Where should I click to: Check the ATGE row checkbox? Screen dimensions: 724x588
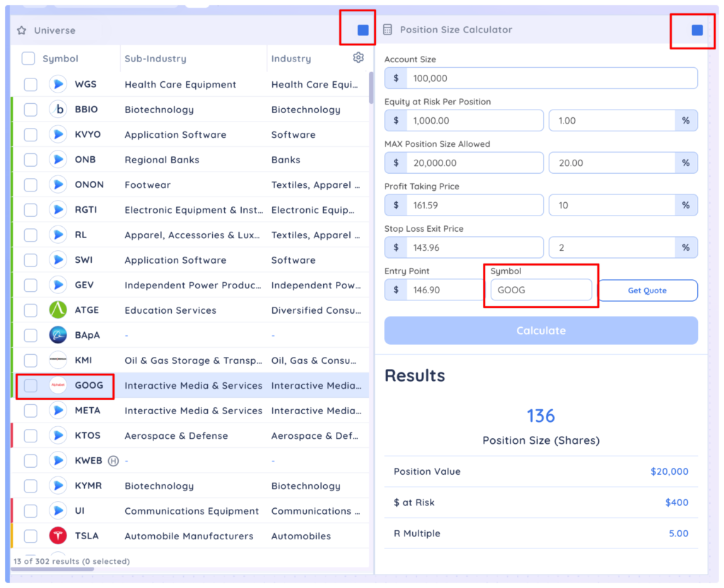tap(30, 310)
